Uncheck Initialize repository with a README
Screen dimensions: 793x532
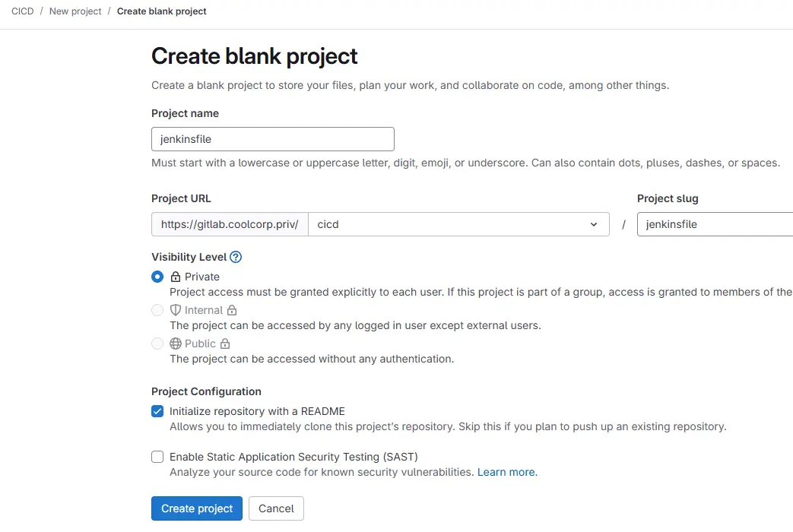[x=157, y=411]
